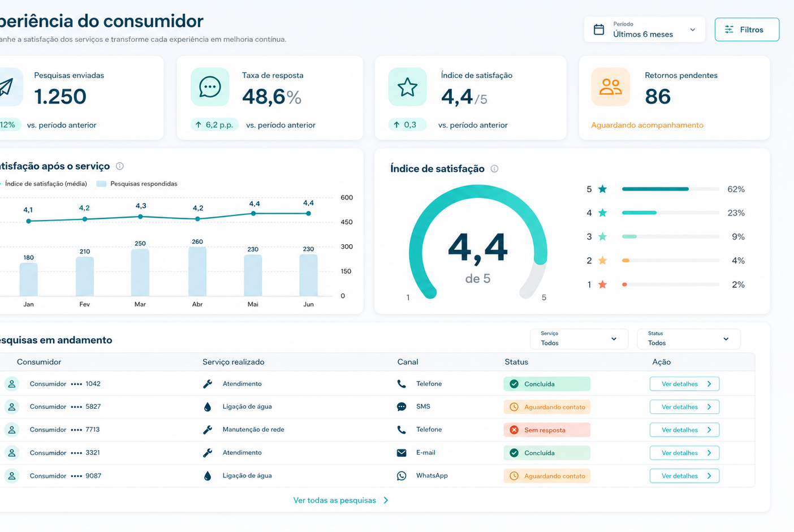Click the avatar icon for Consumidor 5827
Image resolution: width=794 pixels, height=532 pixels.
coord(12,406)
